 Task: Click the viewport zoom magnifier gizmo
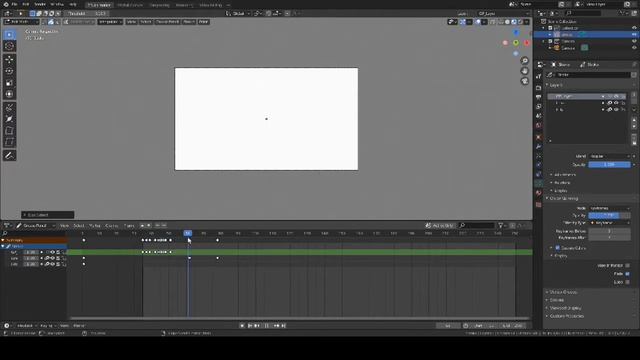(524, 61)
